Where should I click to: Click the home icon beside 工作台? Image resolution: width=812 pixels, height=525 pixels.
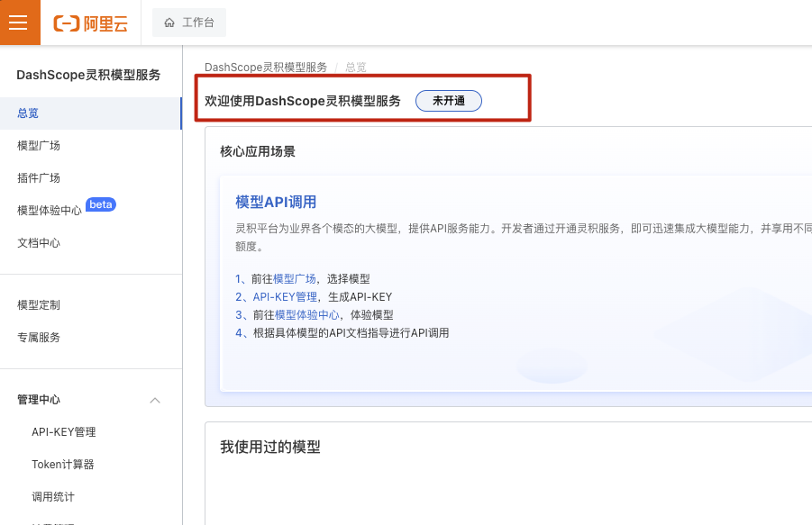(x=169, y=23)
